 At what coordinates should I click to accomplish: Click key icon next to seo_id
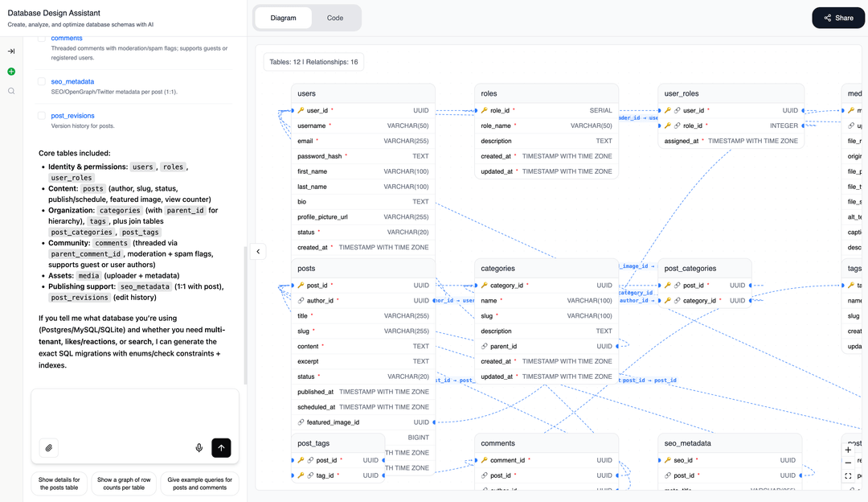pyautogui.click(x=668, y=460)
